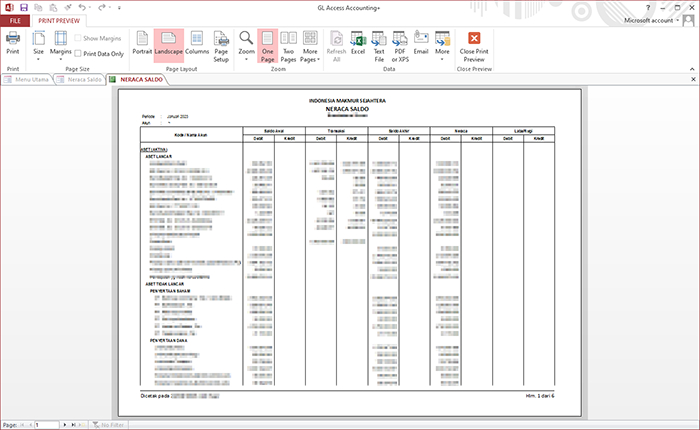Enable Print Data Only checkbox
This screenshot has width=700, height=430.
[79, 54]
